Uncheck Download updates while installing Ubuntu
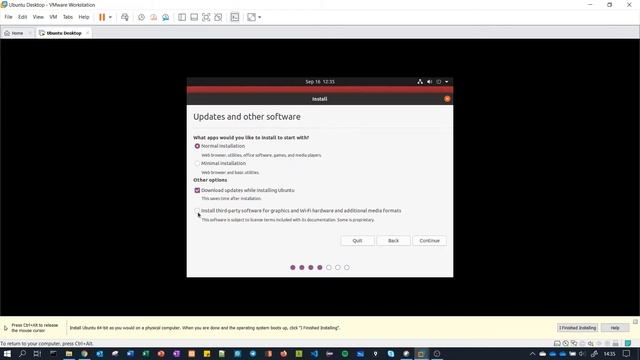Screen dimensions: 640x360 tap(197, 190)
